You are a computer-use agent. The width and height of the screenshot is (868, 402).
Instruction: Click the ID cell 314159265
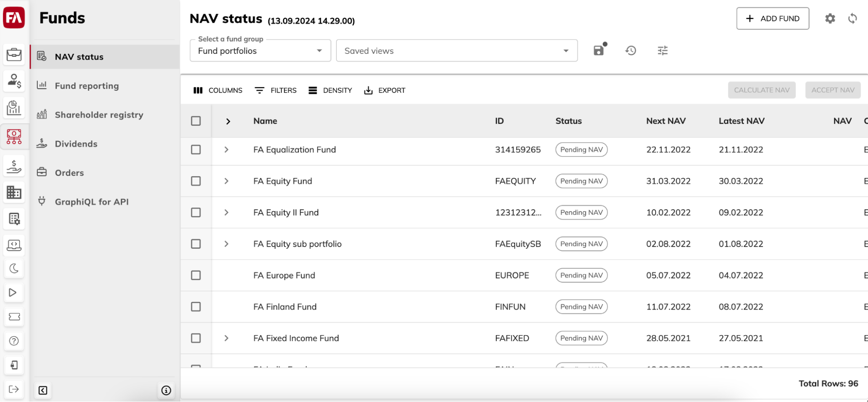518,150
